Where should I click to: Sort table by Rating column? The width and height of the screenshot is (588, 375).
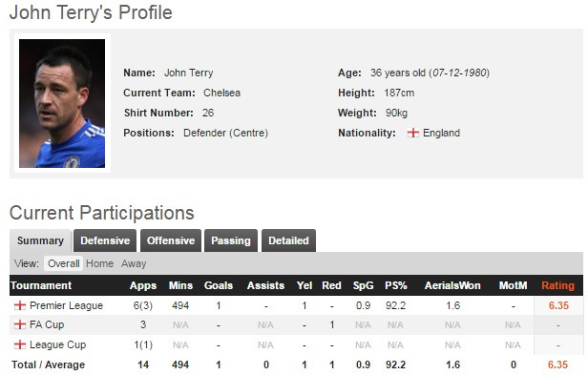point(557,285)
